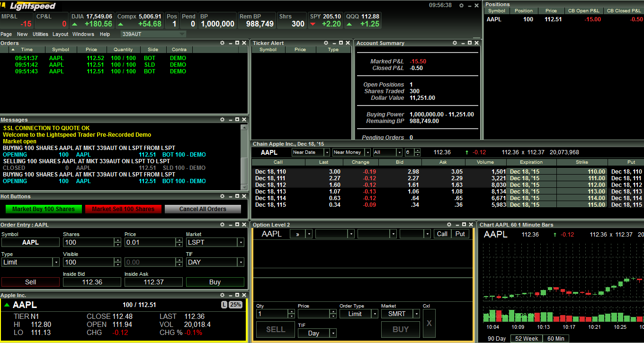Open Near Date dropdown in option chain
644x343 pixels.
[x=311, y=152]
